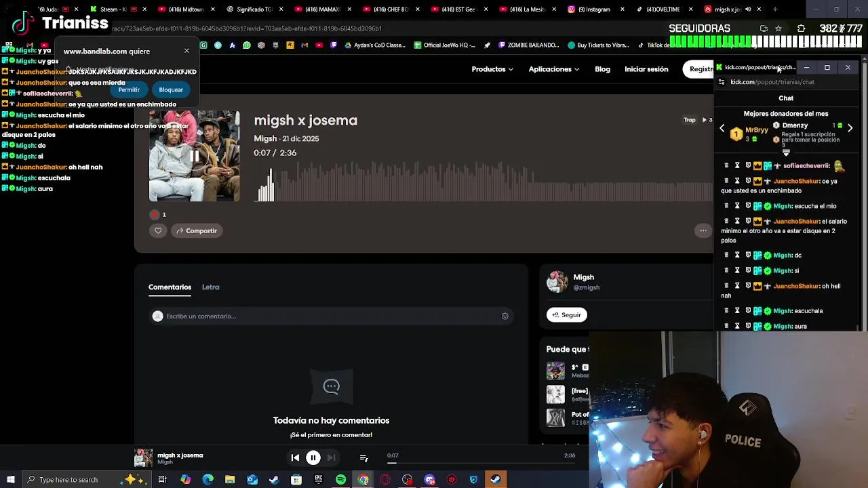Delete Migsh's 'dc' message
868x488 pixels.
(x=726, y=256)
